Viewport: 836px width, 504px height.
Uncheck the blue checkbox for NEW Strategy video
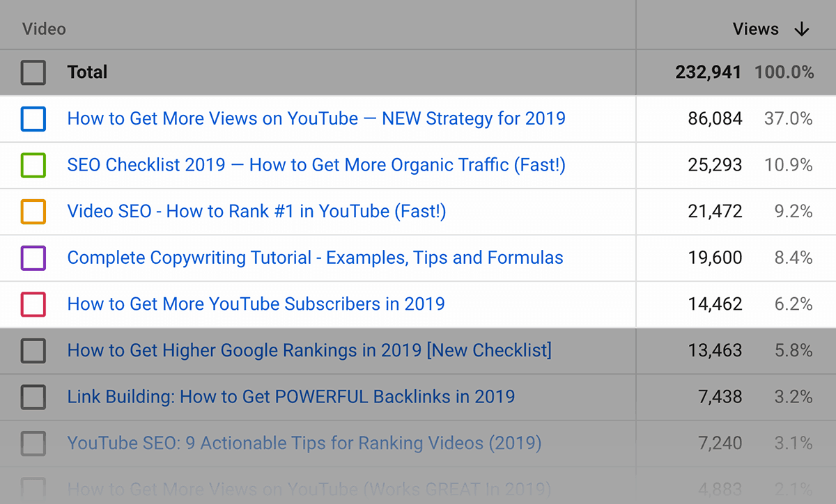tap(33, 119)
